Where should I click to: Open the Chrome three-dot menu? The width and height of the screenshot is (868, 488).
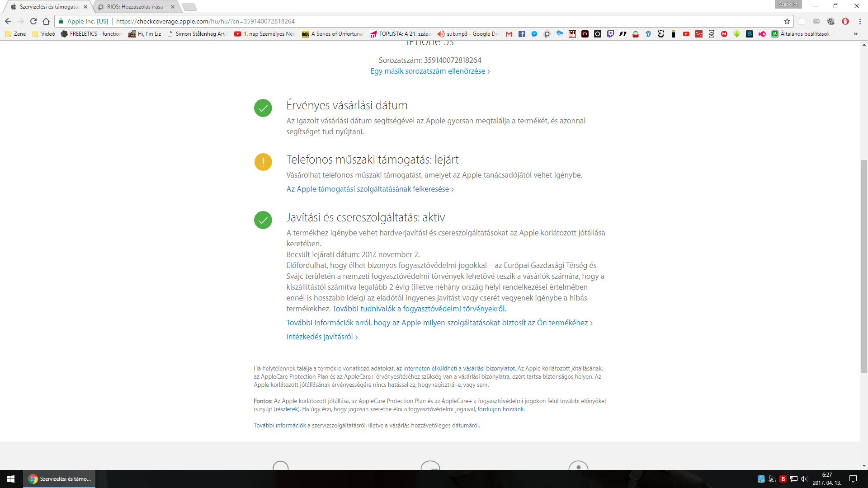(x=860, y=21)
